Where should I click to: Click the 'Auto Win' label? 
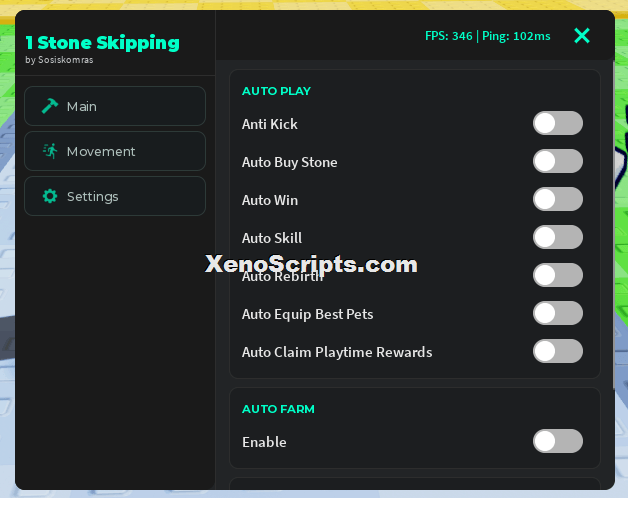tap(270, 200)
